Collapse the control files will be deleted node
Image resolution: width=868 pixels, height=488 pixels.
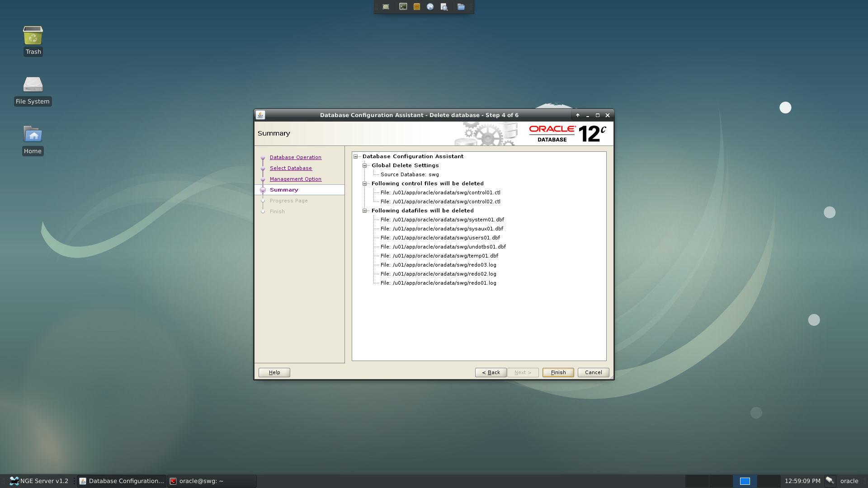click(365, 183)
